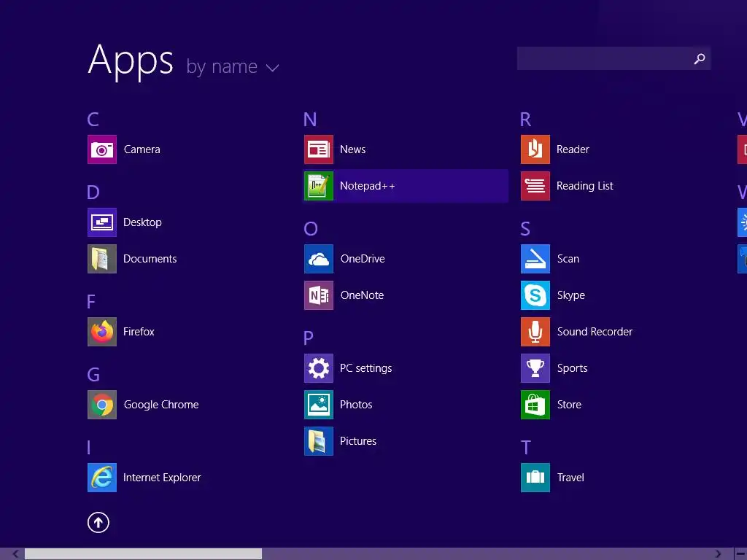747x560 pixels.
Task: Click the 'Sound Recorder' label
Action: 595,332
